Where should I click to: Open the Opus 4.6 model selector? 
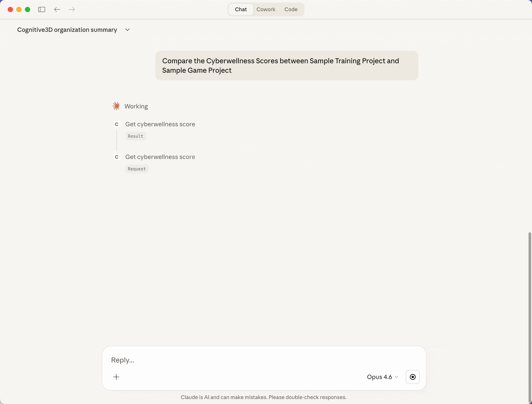point(382,377)
